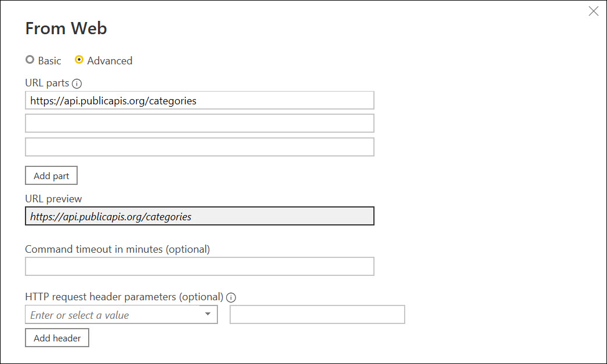The image size is (607, 364).
Task: Click the 'Command timeout in minutes (optional)' label
Action: coord(117,249)
